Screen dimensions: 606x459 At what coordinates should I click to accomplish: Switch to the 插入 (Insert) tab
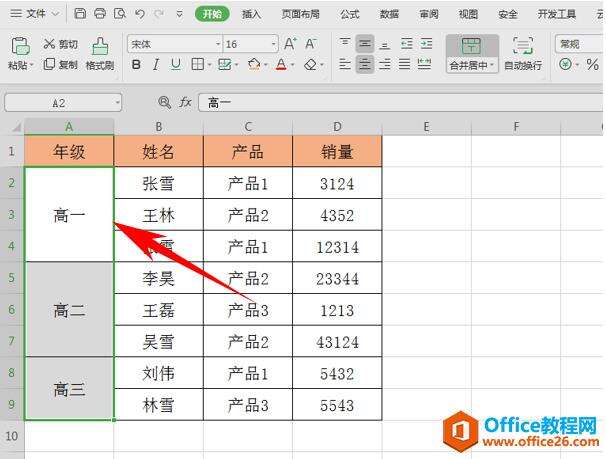point(251,14)
